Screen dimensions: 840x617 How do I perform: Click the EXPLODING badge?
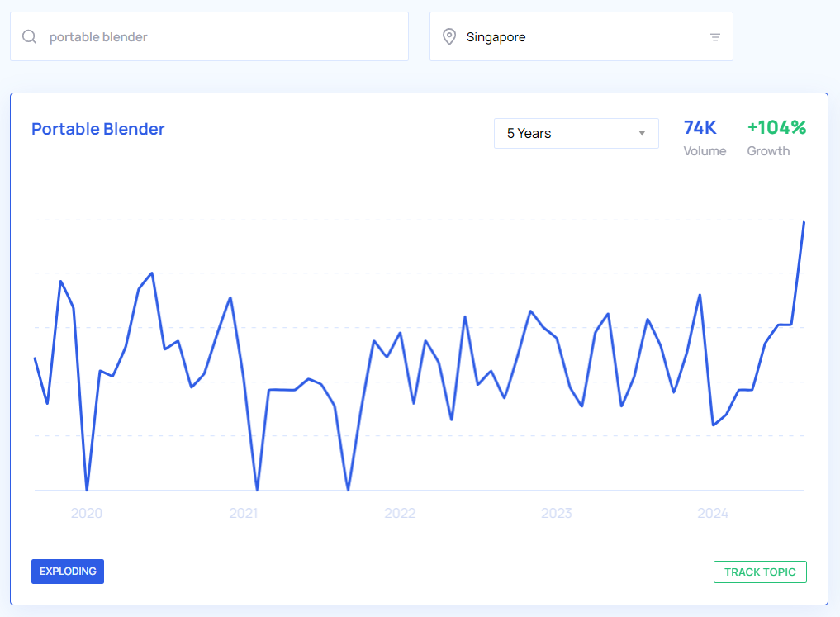click(x=68, y=572)
